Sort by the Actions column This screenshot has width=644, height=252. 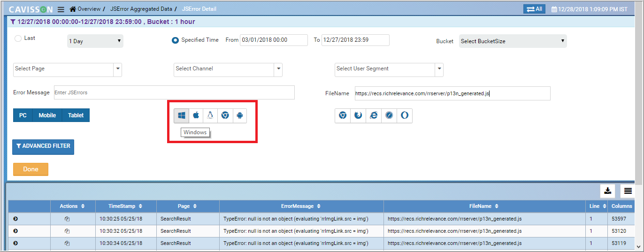pyautogui.click(x=73, y=206)
